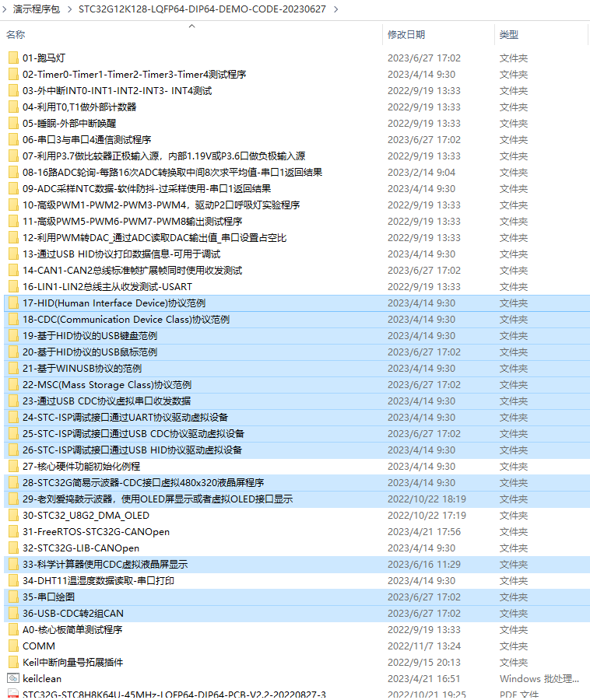Click the folder icon of 27-核心硬件功能初始化例程

point(13,467)
